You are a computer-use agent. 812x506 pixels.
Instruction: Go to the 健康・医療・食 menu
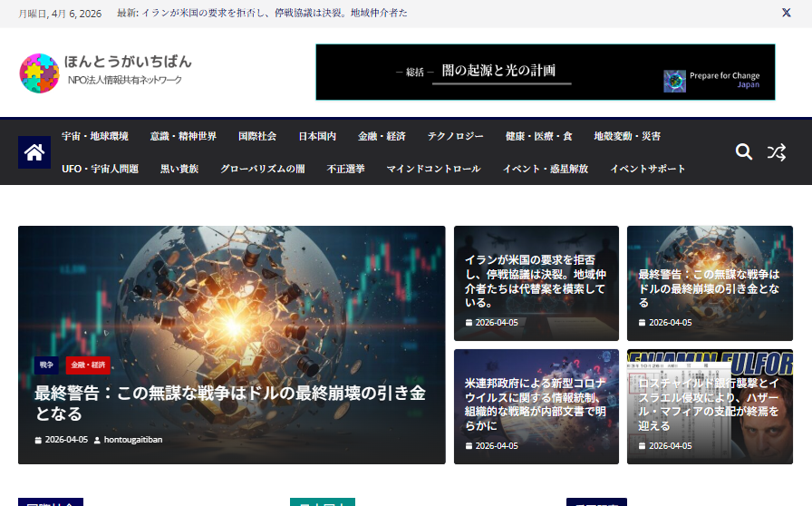[x=539, y=137]
